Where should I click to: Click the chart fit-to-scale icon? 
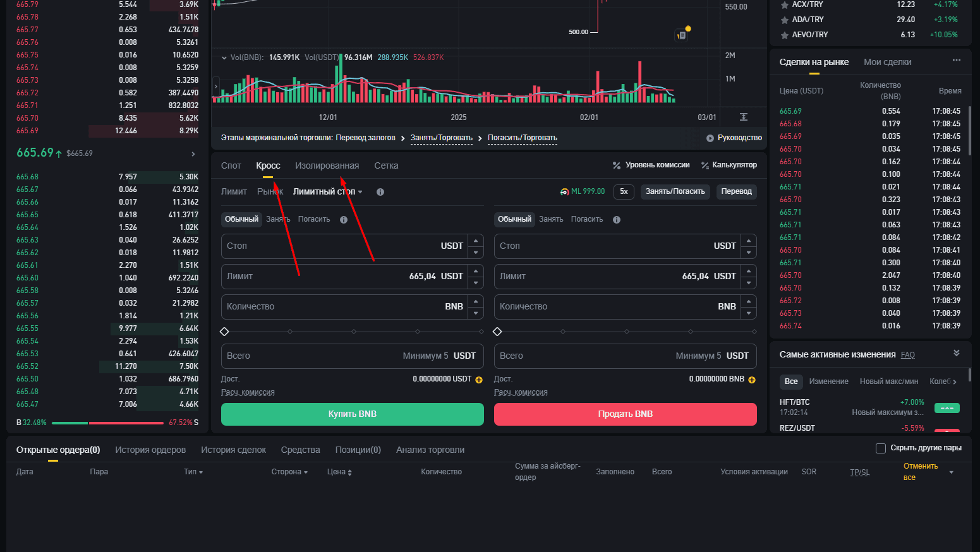[x=744, y=117]
